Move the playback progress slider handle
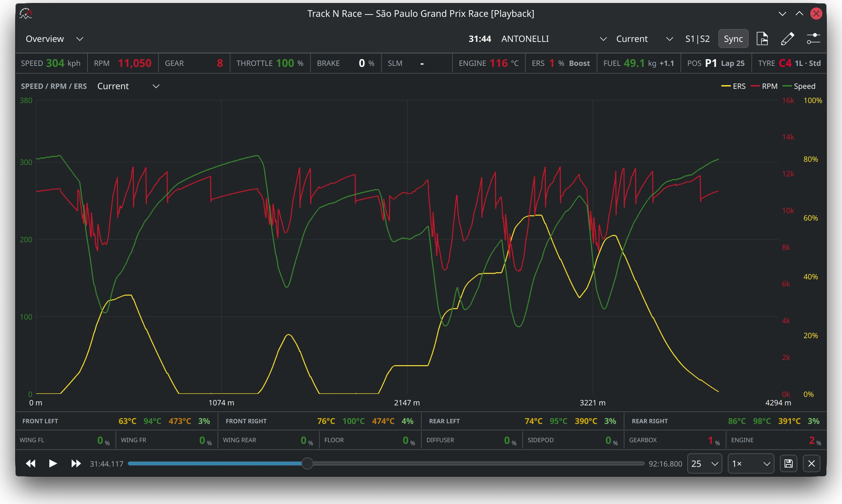The height and width of the screenshot is (504, 842). point(307,463)
